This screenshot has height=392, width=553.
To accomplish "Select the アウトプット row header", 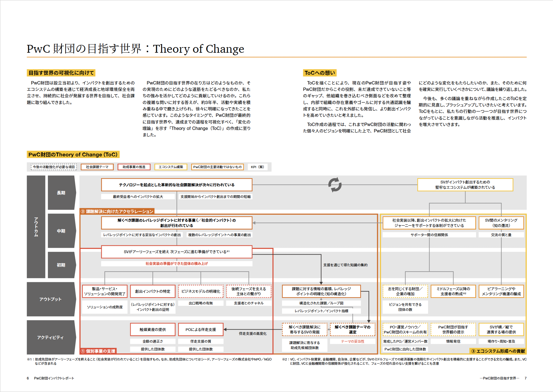I will click(50, 299).
